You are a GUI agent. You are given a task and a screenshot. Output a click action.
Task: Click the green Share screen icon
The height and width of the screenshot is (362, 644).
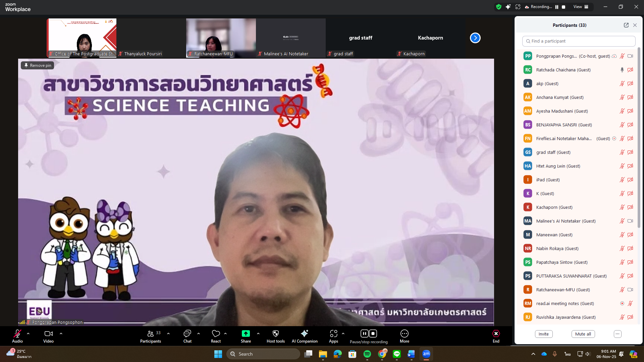pyautogui.click(x=246, y=334)
